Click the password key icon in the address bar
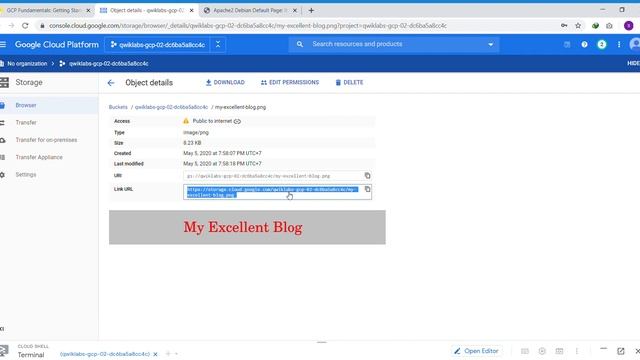 [564, 26]
